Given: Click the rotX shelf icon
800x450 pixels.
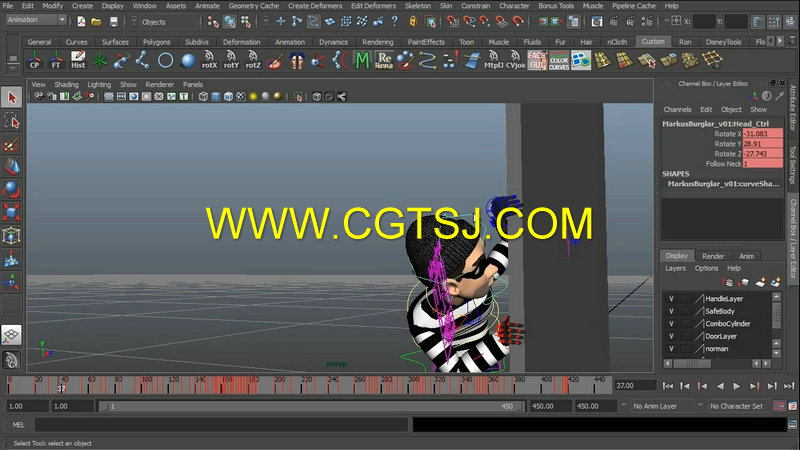Looking at the screenshot, I should tap(209, 60).
